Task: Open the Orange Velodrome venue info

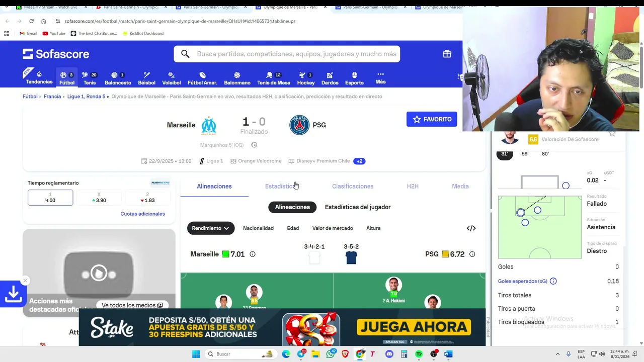Action: coord(256,161)
